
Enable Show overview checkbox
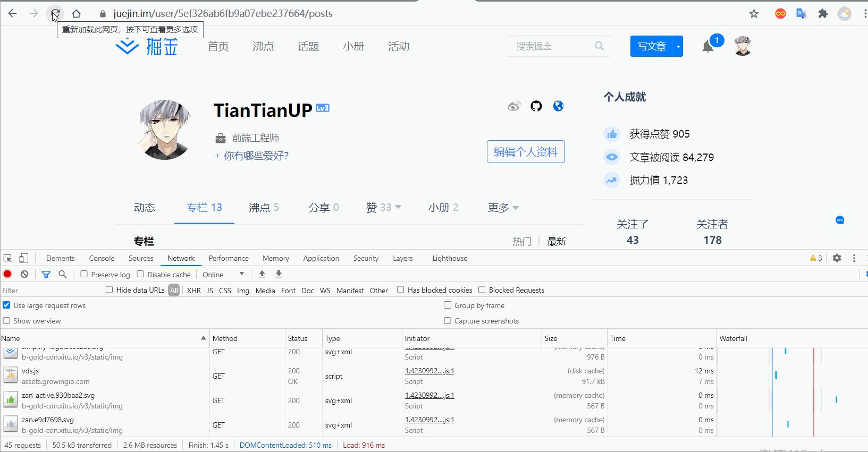(6, 320)
